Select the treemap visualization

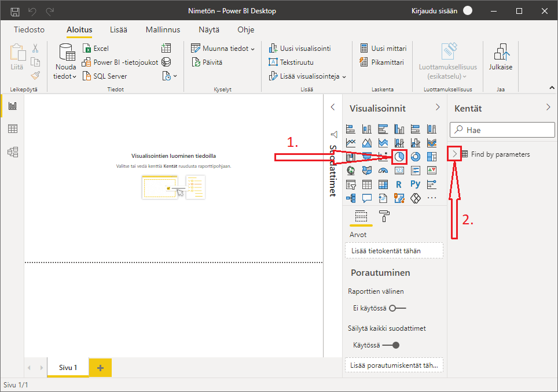[x=431, y=157]
